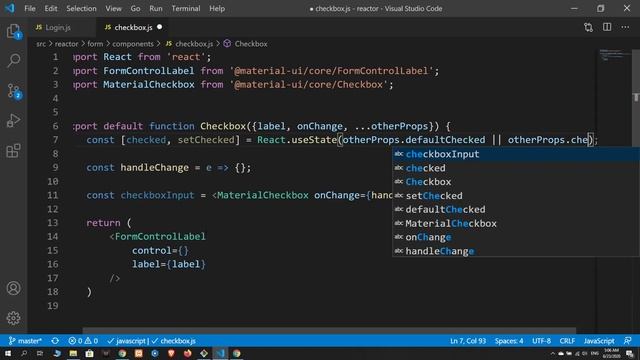The image size is (640, 360).
Task: Open the errors and warnings count
Action: 83,341
